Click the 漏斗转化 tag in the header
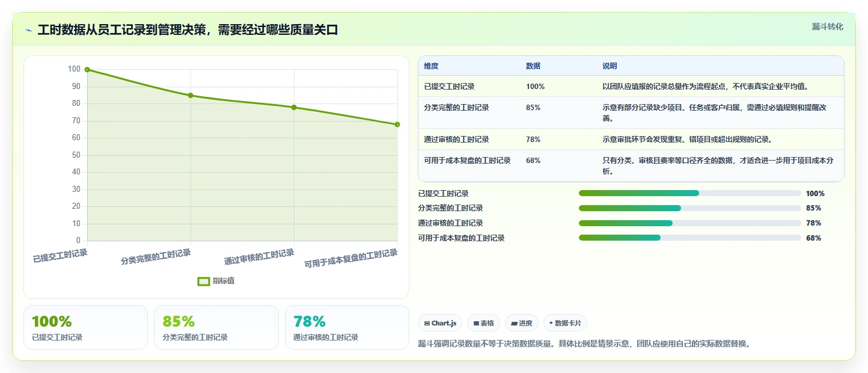Image resolution: width=868 pixels, height=373 pixels. [x=828, y=26]
